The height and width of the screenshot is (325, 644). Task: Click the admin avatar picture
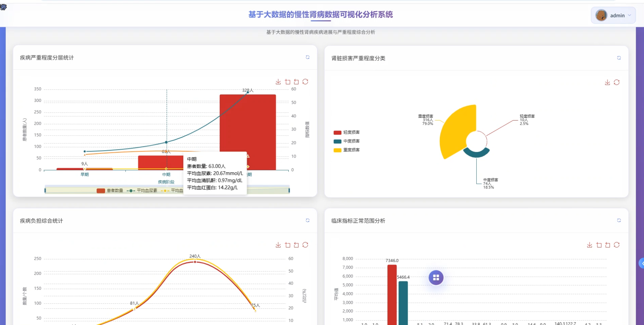[601, 15]
